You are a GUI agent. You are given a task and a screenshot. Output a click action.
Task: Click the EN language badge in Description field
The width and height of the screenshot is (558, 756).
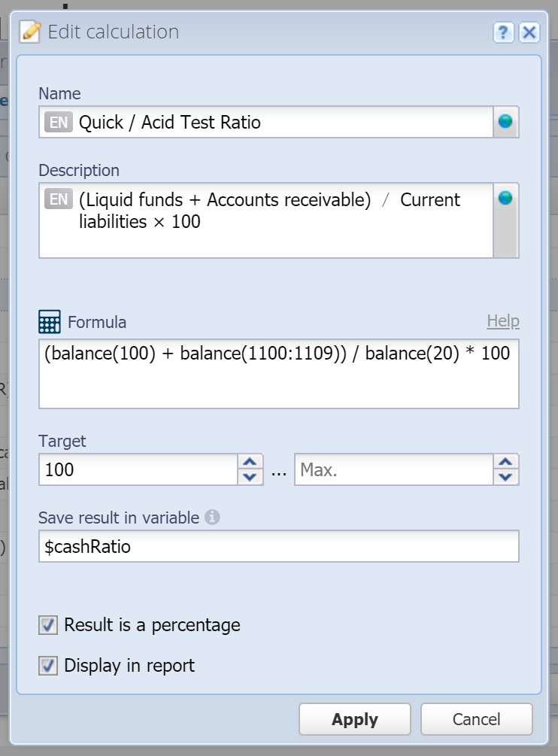[x=59, y=199]
